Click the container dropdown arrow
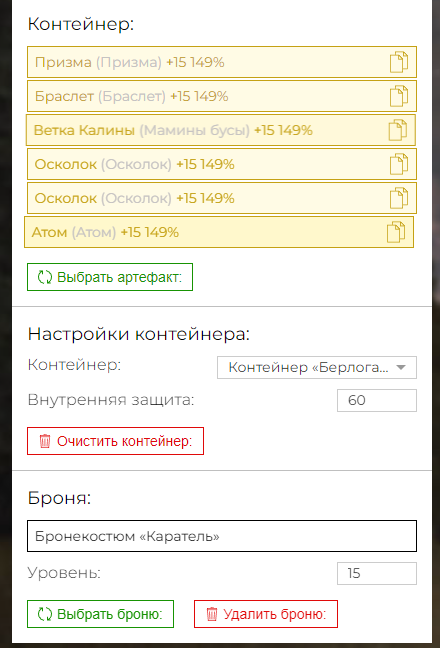 pyautogui.click(x=401, y=367)
